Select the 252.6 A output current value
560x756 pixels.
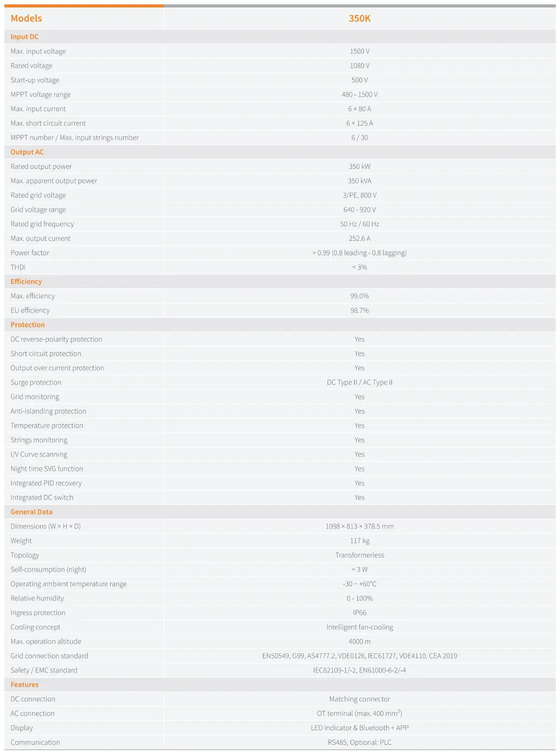coord(359,238)
